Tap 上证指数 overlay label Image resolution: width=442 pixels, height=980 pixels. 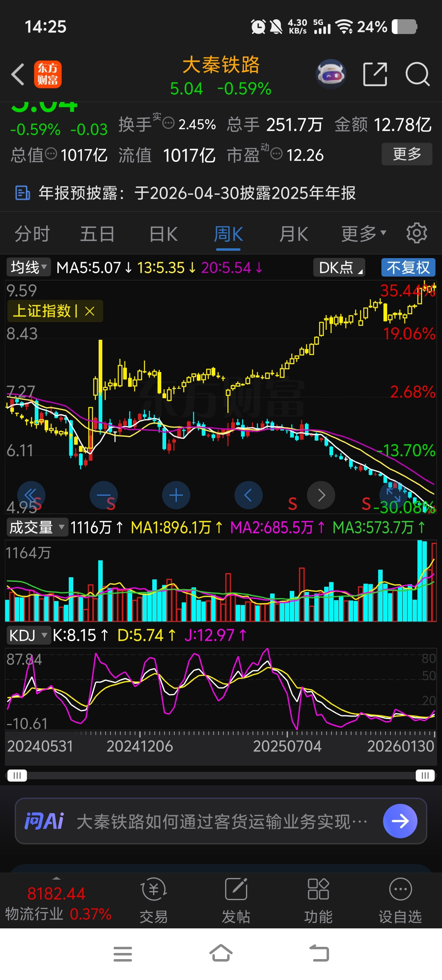(x=42, y=311)
